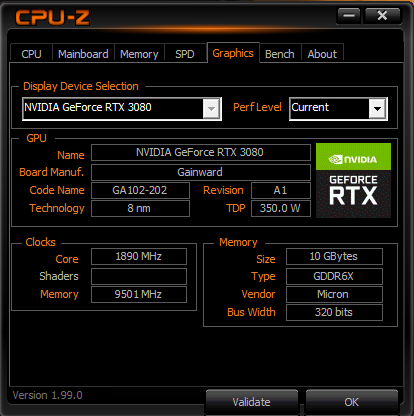
Task: Click the Technology label
Action: (x=57, y=209)
